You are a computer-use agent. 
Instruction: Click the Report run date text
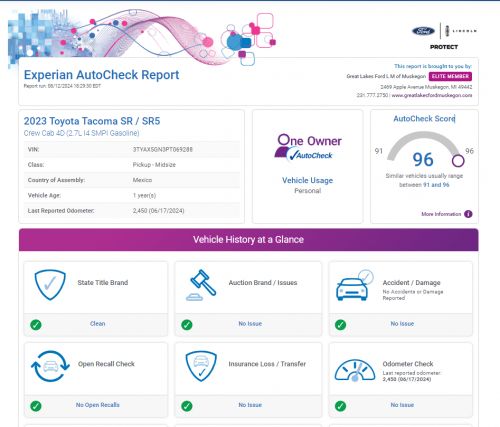[x=62, y=86]
